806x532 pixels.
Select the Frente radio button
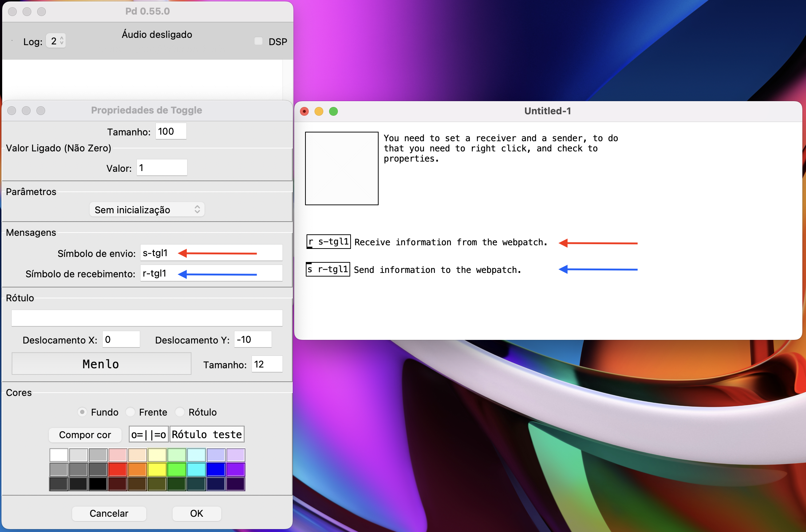pyautogui.click(x=130, y=412)
